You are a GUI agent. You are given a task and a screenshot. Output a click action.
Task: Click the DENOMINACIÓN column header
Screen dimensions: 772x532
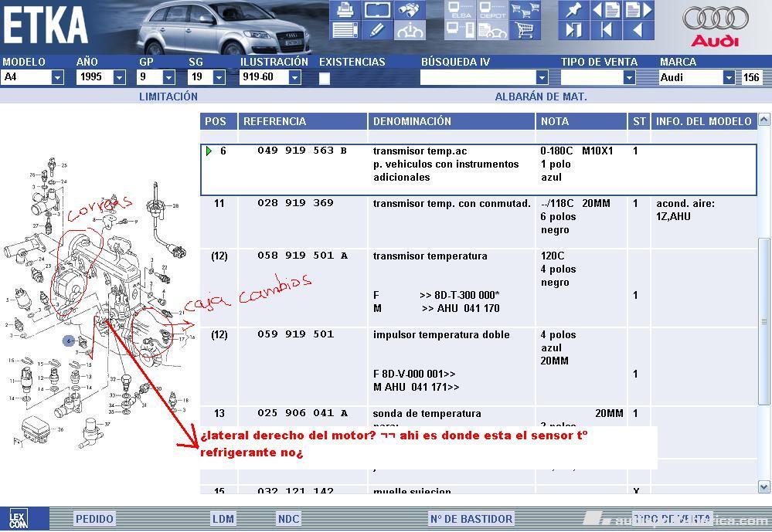coord(451,121)
